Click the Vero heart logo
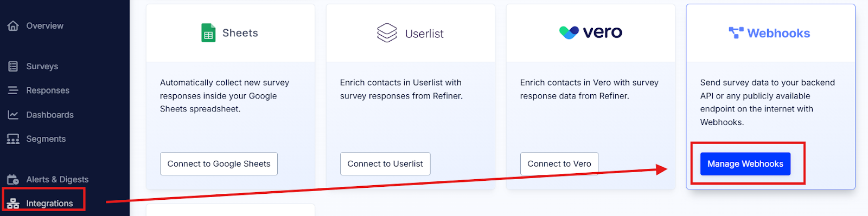This screenshot has width=868, height=216. pyautogui.click(x=569, y=32)
